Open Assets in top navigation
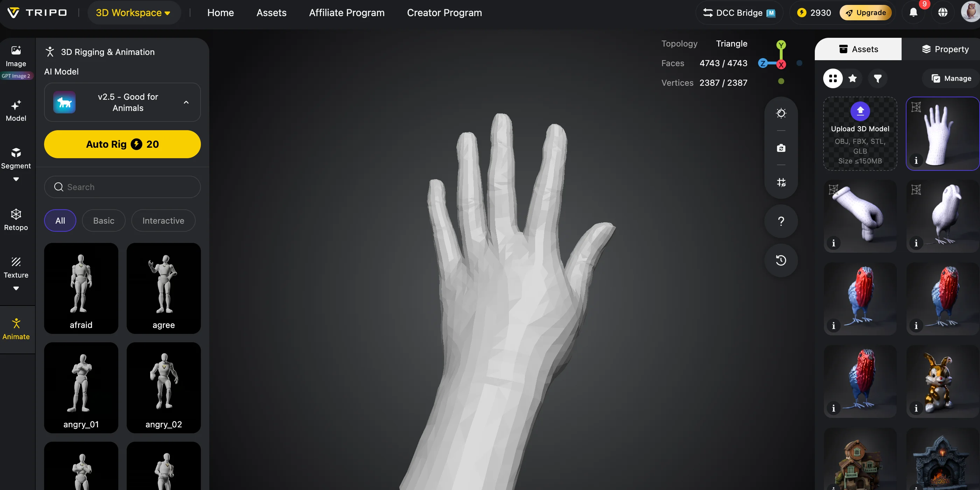 (x=271, y=13)
